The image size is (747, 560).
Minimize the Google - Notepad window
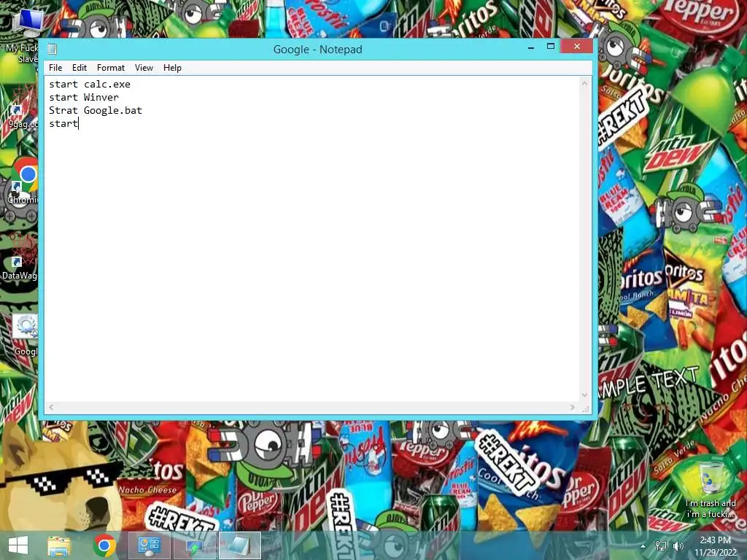click(531, 47)
